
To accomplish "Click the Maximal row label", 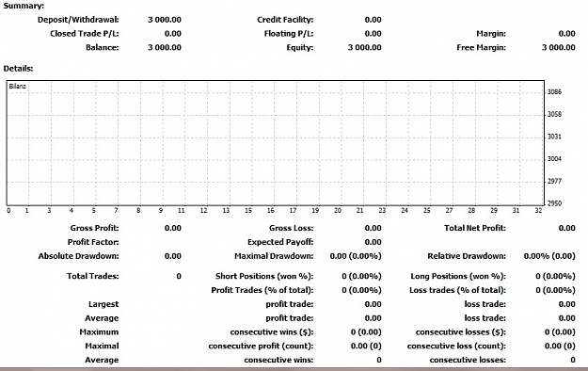I will click(x=102, y=347).
